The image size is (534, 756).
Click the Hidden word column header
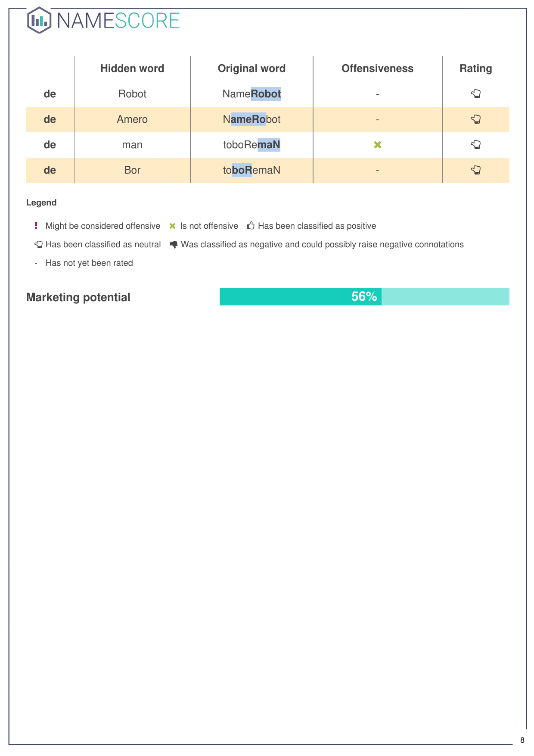click(x=132, y=68)
